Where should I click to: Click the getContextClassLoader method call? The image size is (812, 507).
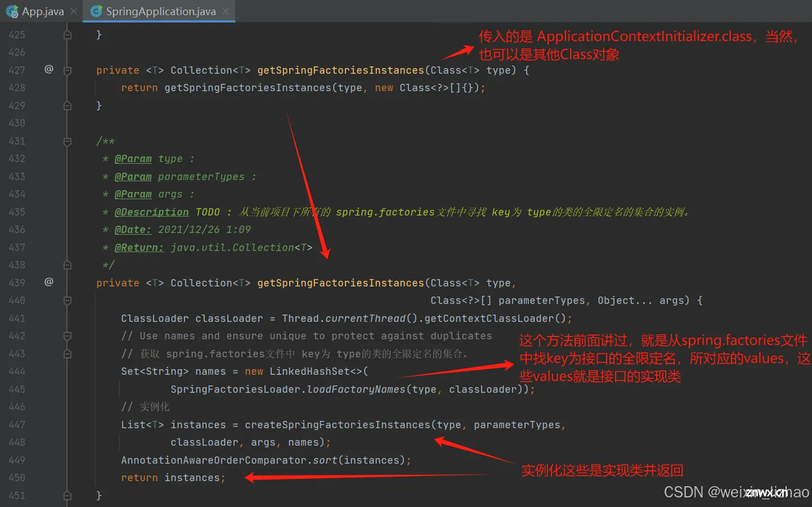point(489,318)
